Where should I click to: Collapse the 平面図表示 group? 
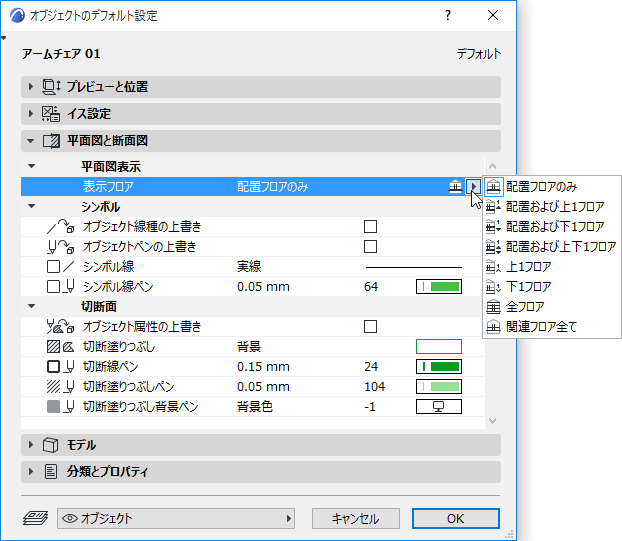(32, 166)
